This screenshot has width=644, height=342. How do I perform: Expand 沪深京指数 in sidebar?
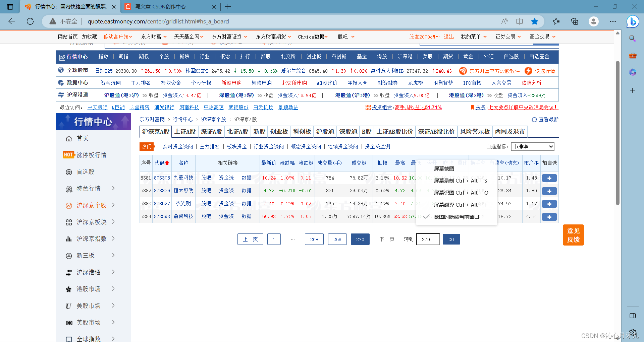pyautogui.click(x=113, y=238)
